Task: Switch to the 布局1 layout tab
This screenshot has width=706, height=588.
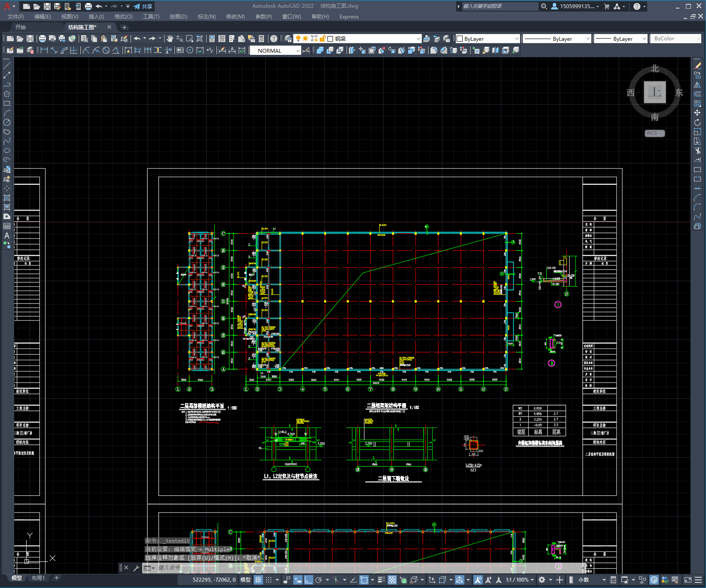Action: tap(38, 578)
